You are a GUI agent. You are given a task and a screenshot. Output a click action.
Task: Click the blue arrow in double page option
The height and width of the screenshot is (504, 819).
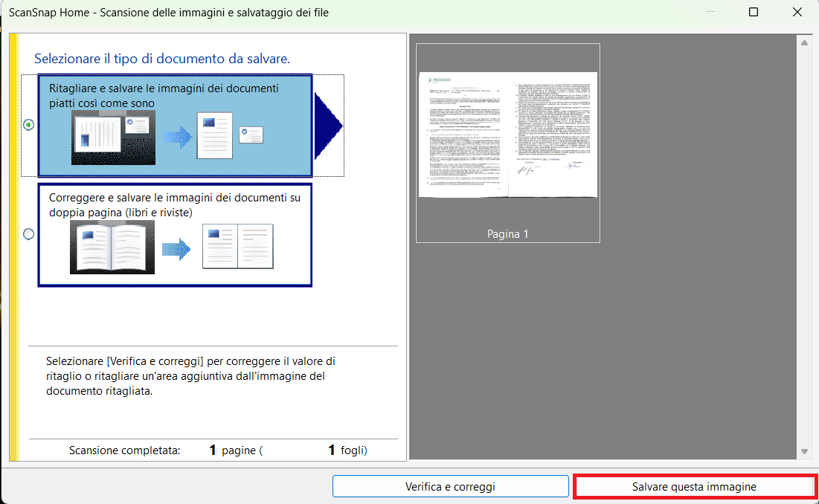click(176, 248)
